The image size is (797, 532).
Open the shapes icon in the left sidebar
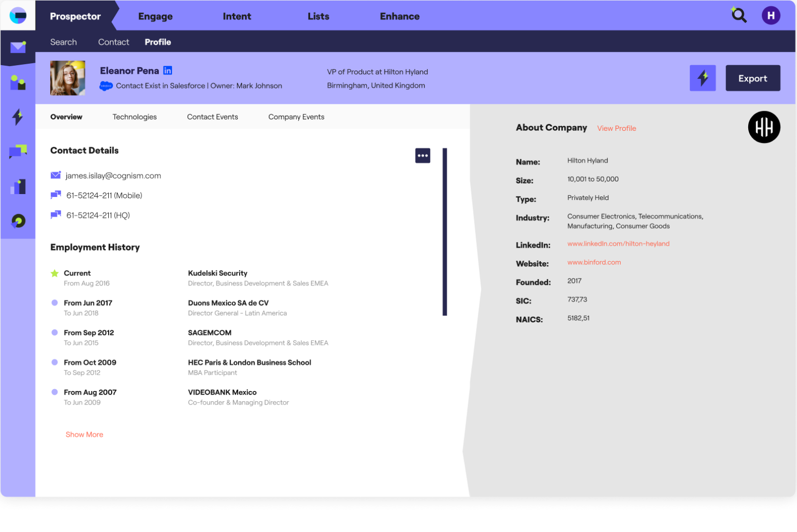pyautogui.click(x=18, y=83)
